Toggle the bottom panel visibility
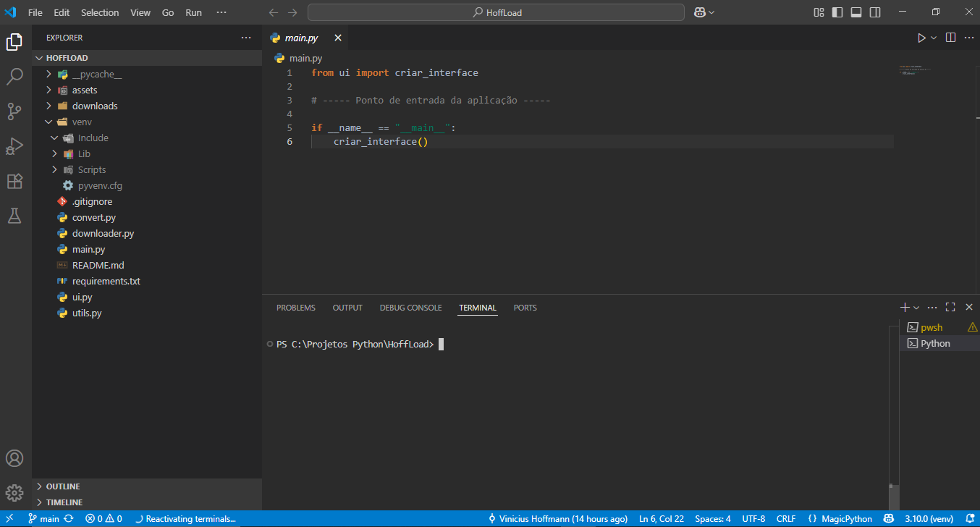Viewport: 980px width, 527px height. coord(857,12)
